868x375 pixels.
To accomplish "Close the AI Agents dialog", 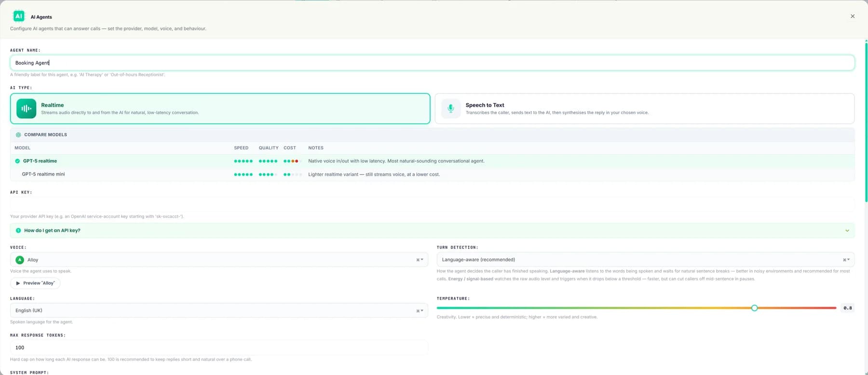I will click(853, 16).
